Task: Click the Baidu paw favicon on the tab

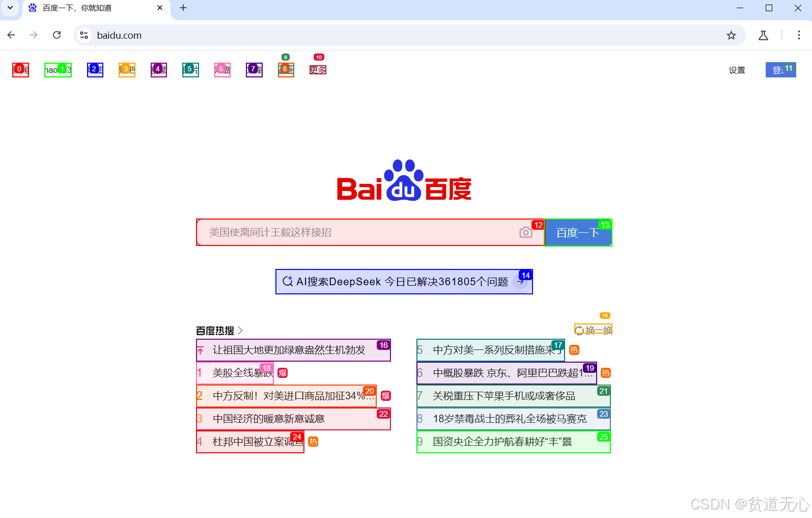Action: click(33, 8)
